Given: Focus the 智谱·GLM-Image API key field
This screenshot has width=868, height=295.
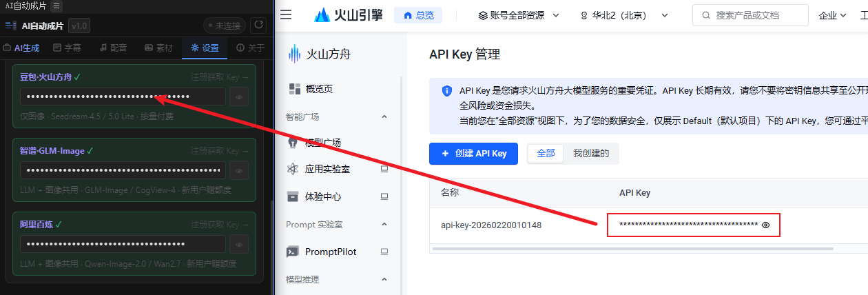Looking at the screenshot, I should click(x=123, y=170).
